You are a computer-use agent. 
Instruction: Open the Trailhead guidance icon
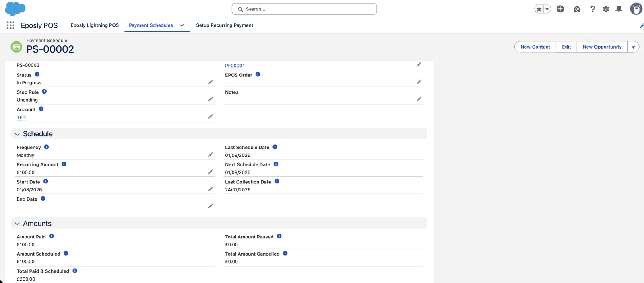pos(577,9)
